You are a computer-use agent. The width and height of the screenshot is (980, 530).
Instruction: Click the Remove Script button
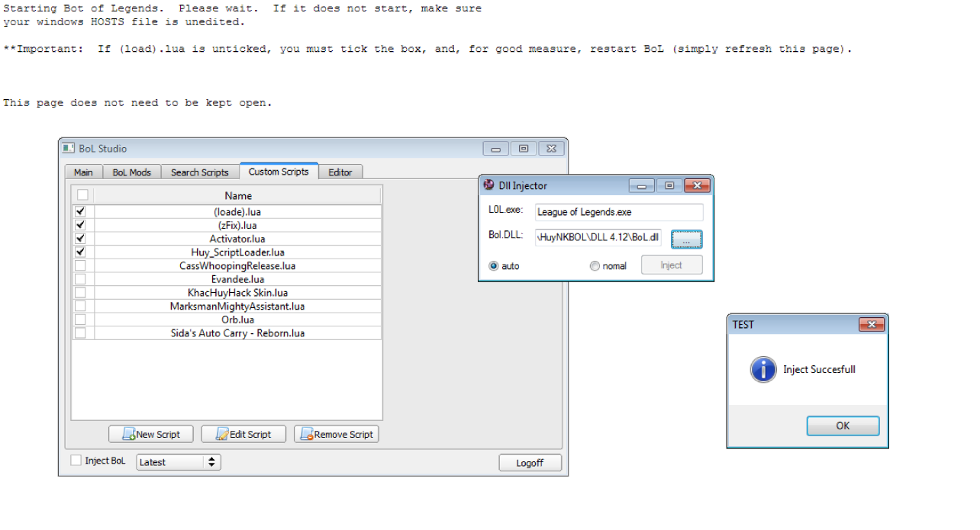pos(337,434)
